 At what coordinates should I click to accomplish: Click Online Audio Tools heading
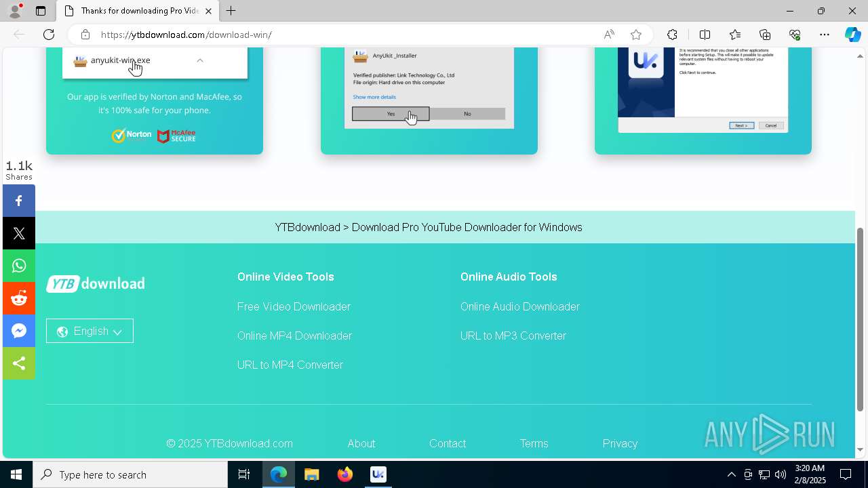click(x=509, y=277)
